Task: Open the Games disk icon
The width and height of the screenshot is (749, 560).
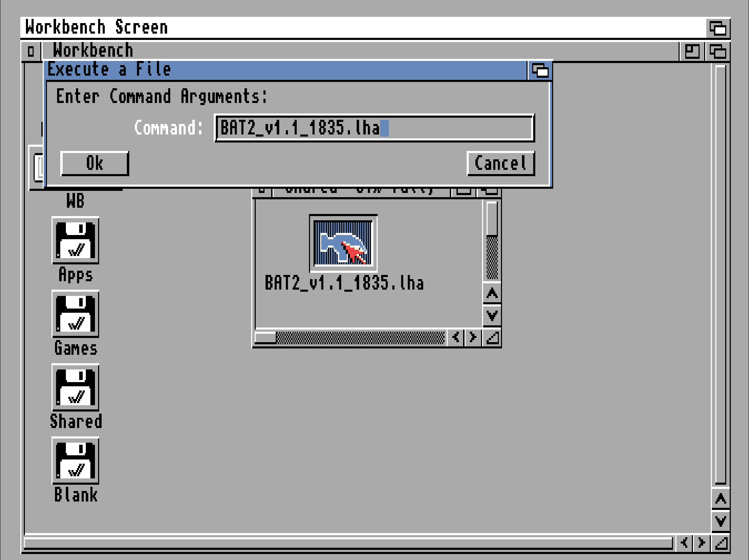Action: click(75, 314)
